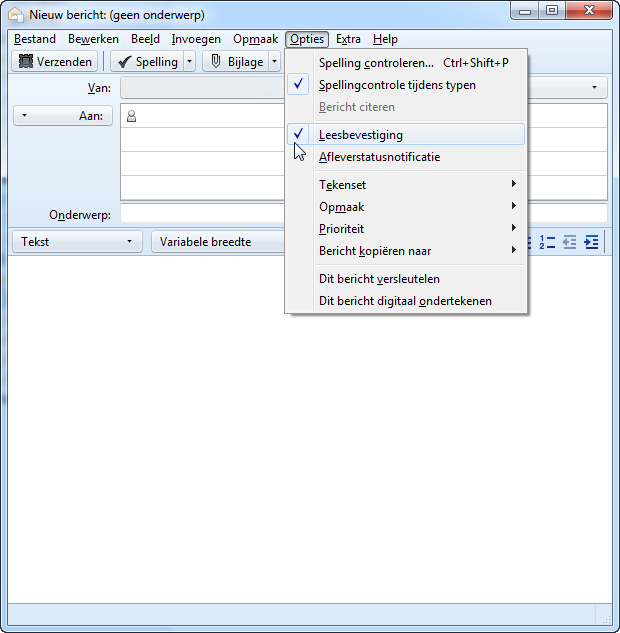Open the Opmaak menu in menu bar

tap(256, 39)
